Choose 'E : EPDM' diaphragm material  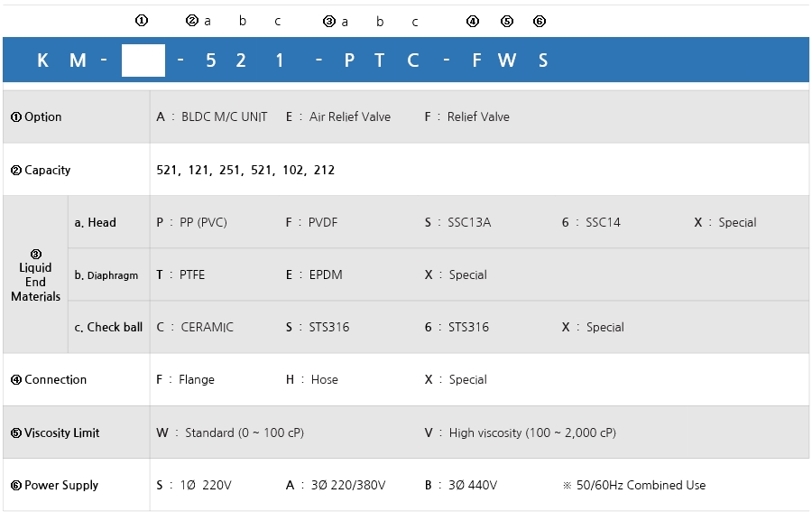(314, 274)
